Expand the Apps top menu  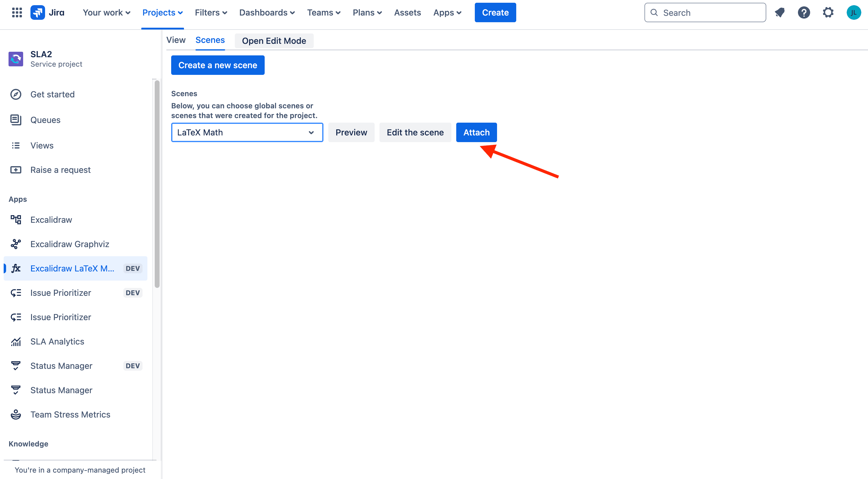[447, 12]
